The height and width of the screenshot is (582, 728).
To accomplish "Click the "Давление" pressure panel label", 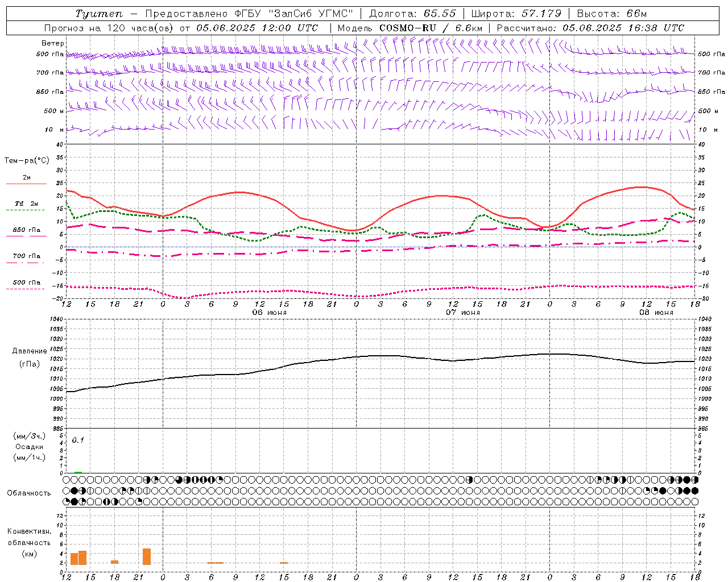I will pyautogui.click(x=30, y=351).
